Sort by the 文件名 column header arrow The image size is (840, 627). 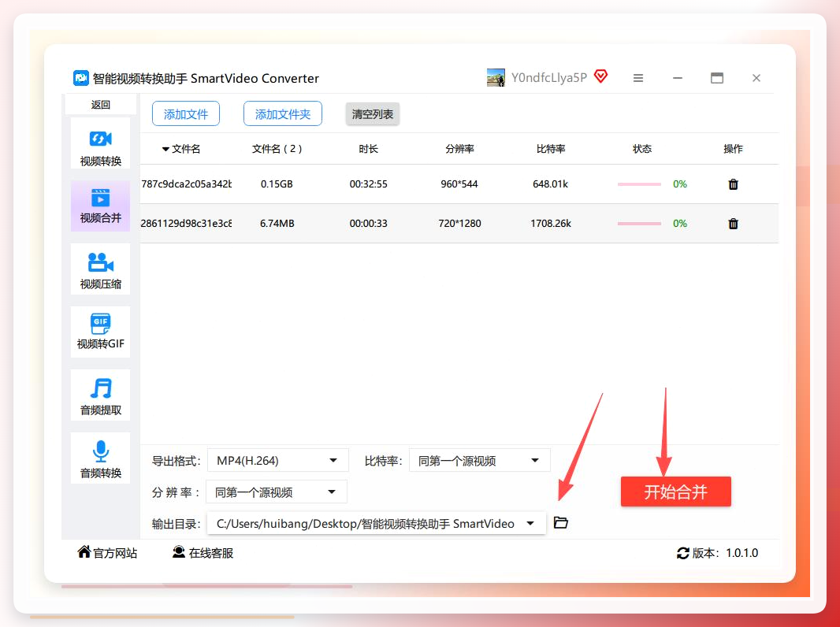pos(165,150)
